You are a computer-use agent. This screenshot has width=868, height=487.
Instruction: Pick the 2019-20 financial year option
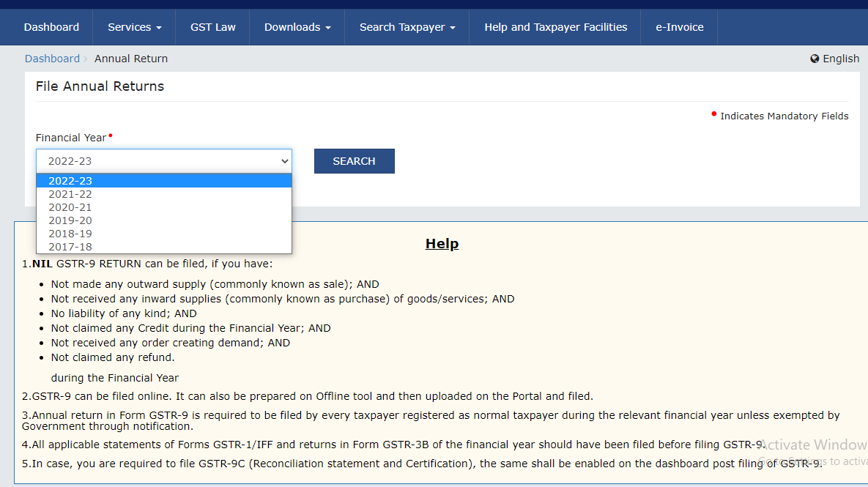click(70, 220)
